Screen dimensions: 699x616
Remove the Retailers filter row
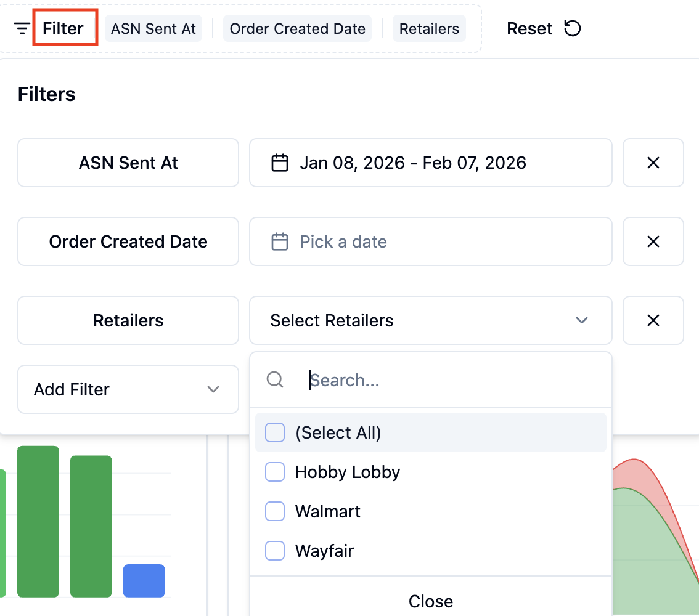click(653, 320)
